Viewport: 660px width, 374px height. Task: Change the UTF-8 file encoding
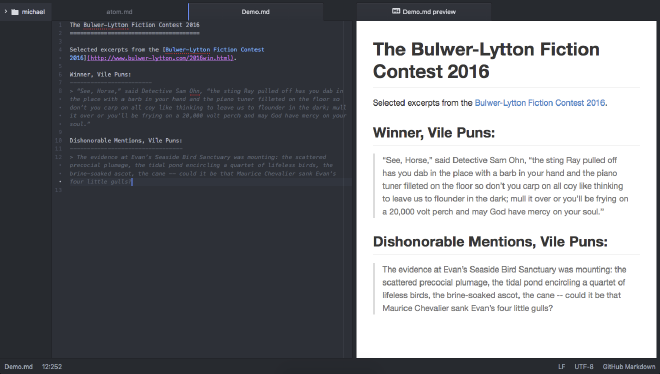pos(584,367)
